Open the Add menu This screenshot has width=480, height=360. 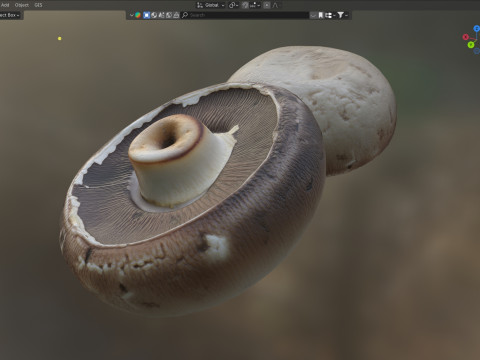tap(5, 5)
